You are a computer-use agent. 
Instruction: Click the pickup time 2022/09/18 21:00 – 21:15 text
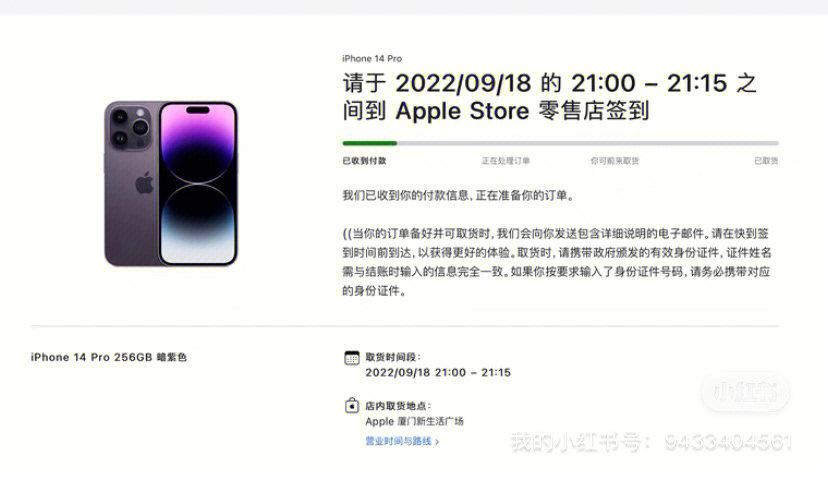point(438,373)
